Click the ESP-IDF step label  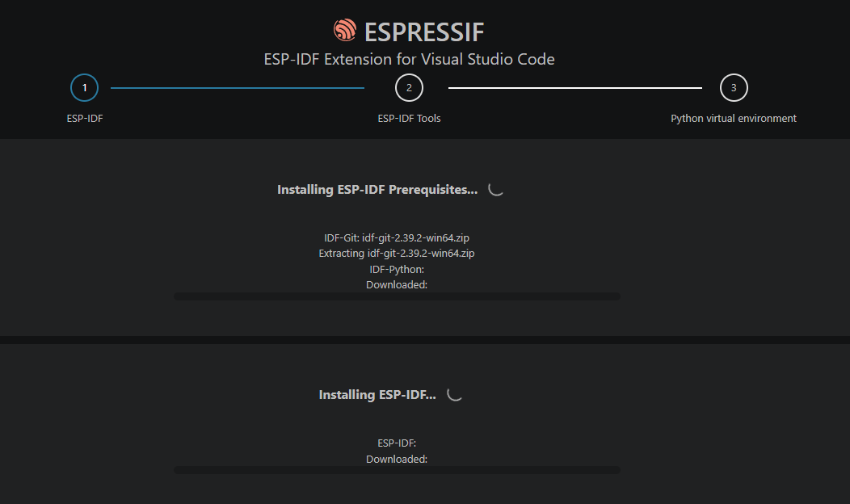pyautogui.click(x=85, y=118)
